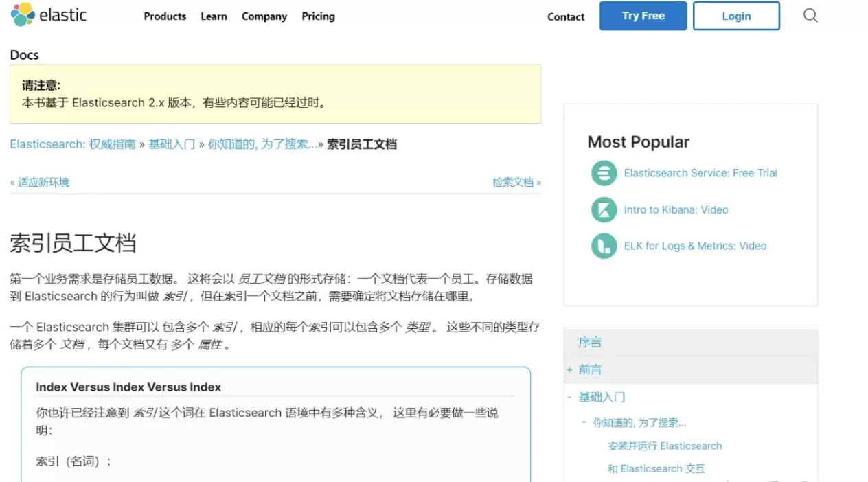Collapse the 基础入门 minus toggle
Screen dimensions: 868x482
click(x=569, y=397)
